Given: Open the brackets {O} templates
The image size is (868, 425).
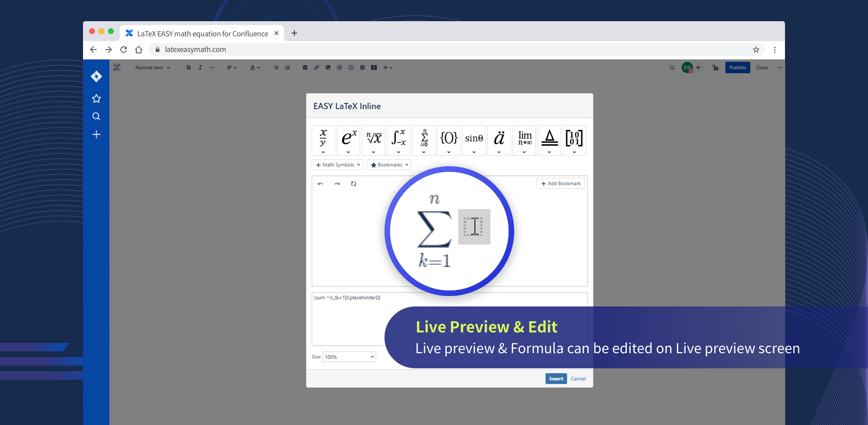Looking at the screenshot, I should 449,140.
